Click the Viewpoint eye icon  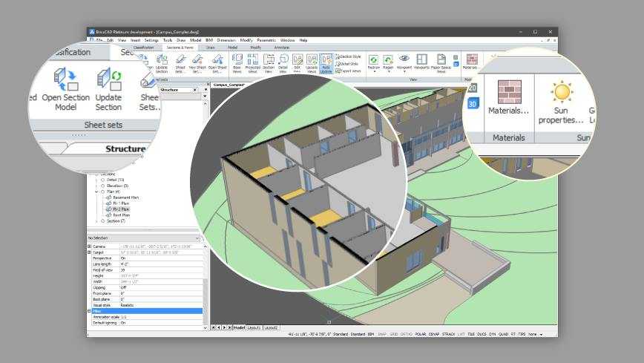[x=404, y=59]
